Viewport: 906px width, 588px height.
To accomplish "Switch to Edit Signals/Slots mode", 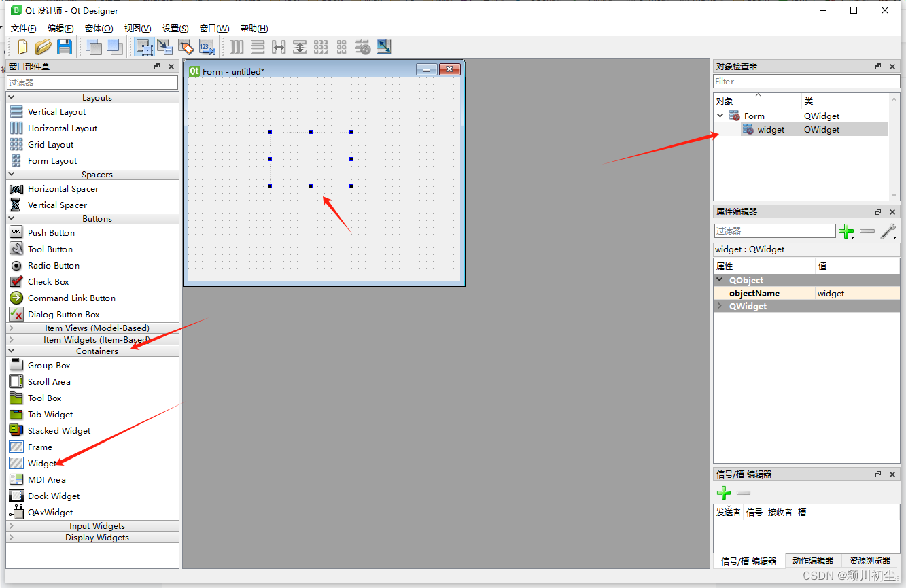I will (165, 46).
